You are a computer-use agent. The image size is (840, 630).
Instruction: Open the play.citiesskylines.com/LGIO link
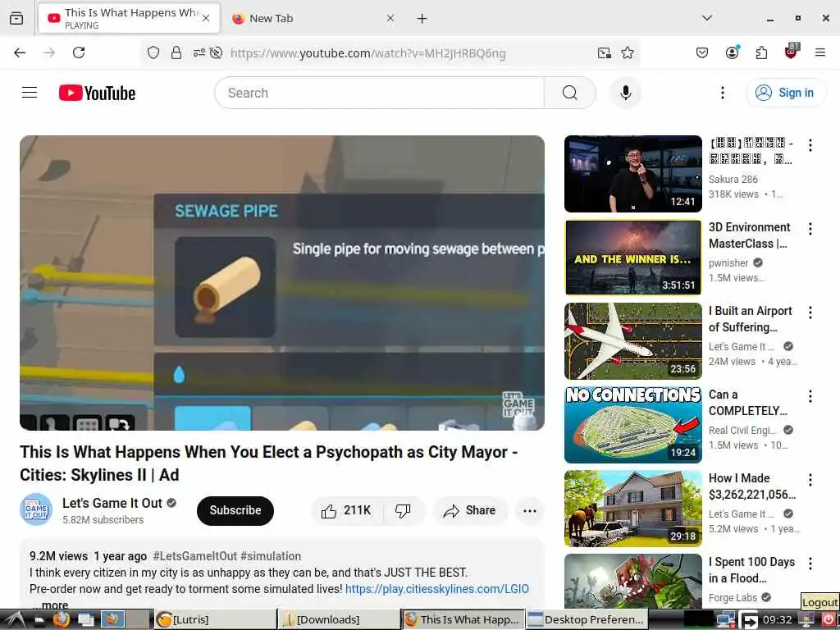pyautogui.click(x=436, y=589)
